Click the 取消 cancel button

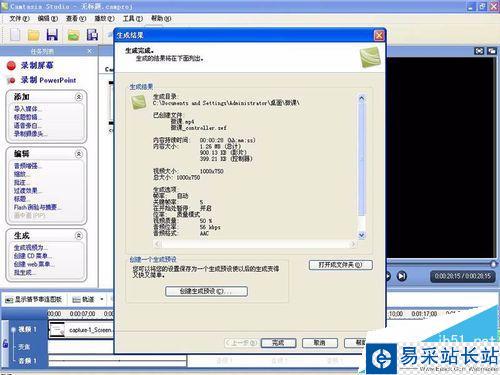pyautogui.click(x=320, y=343)
